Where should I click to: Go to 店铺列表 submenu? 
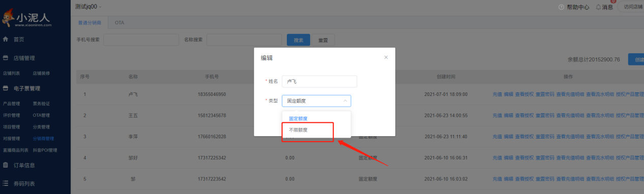(11, 73)
